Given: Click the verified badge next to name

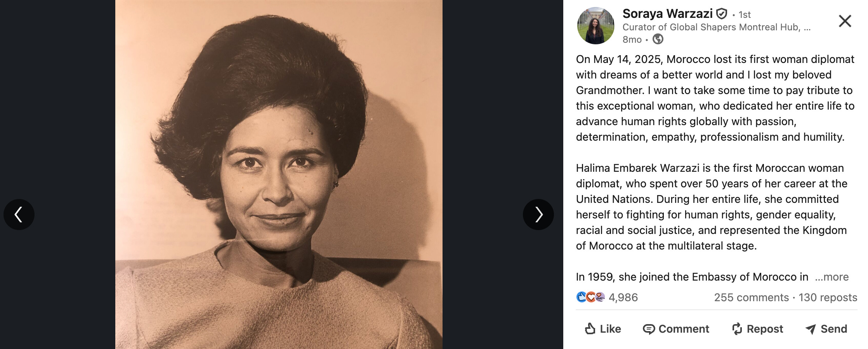Looking at the screenshot, I should (x=721, y=14).
